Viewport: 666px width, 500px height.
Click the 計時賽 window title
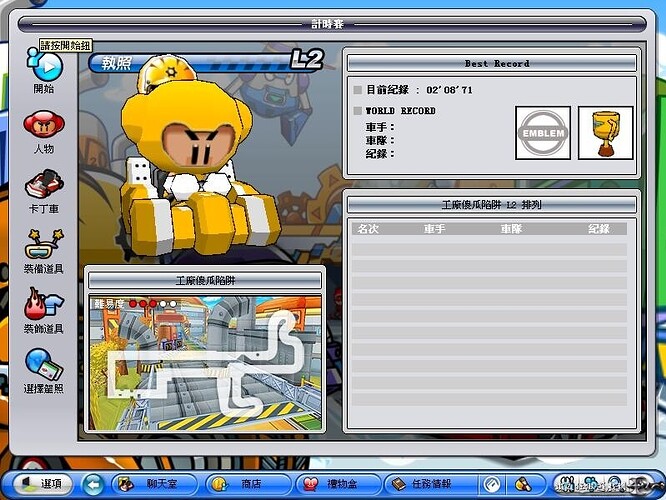327,24
